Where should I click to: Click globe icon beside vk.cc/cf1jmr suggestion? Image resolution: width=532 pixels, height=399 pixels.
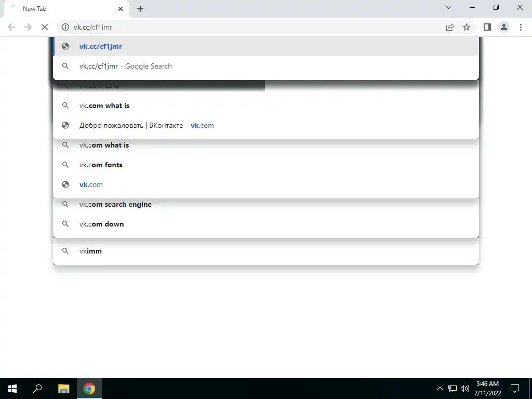[65, 46]
